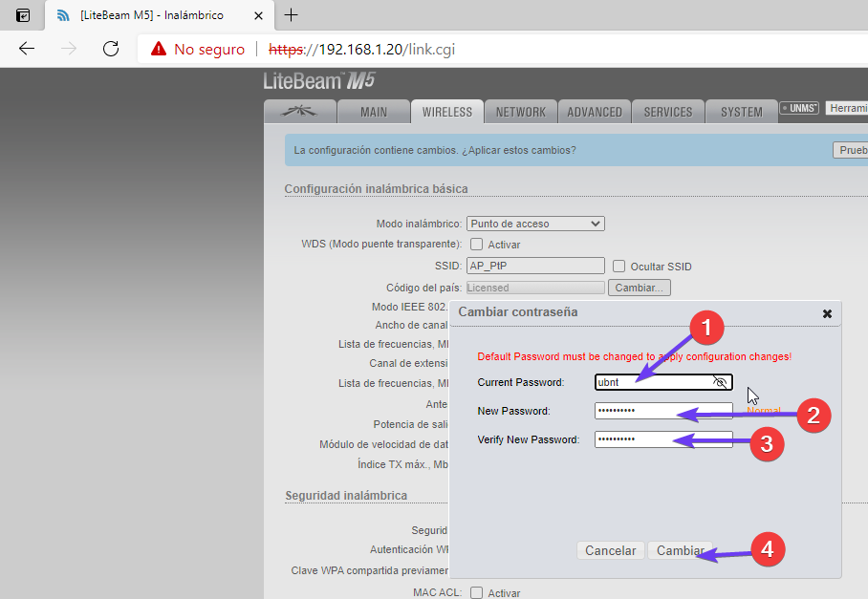Image resolution: width=868 pixels, height=599 pixels.
Task: Enable the WDS Activar checkbox
Action: pyautogui.click(x=476, y=245)
